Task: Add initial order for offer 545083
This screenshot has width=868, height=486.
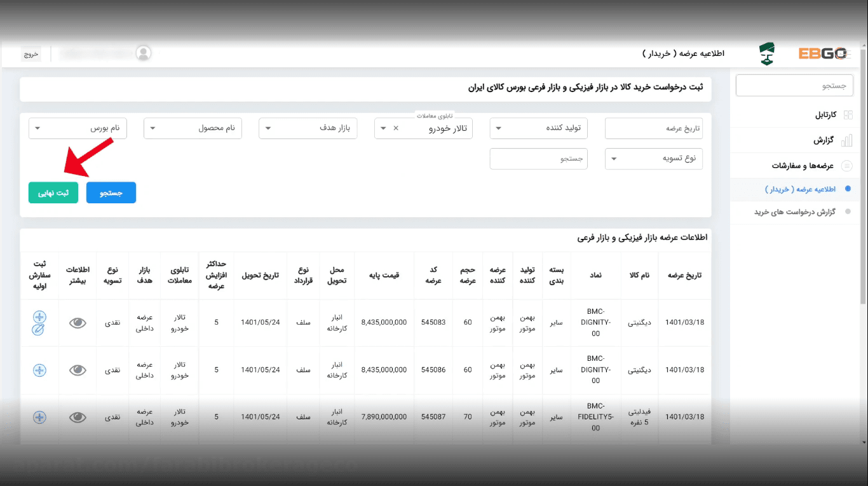Action: [39, 316]
